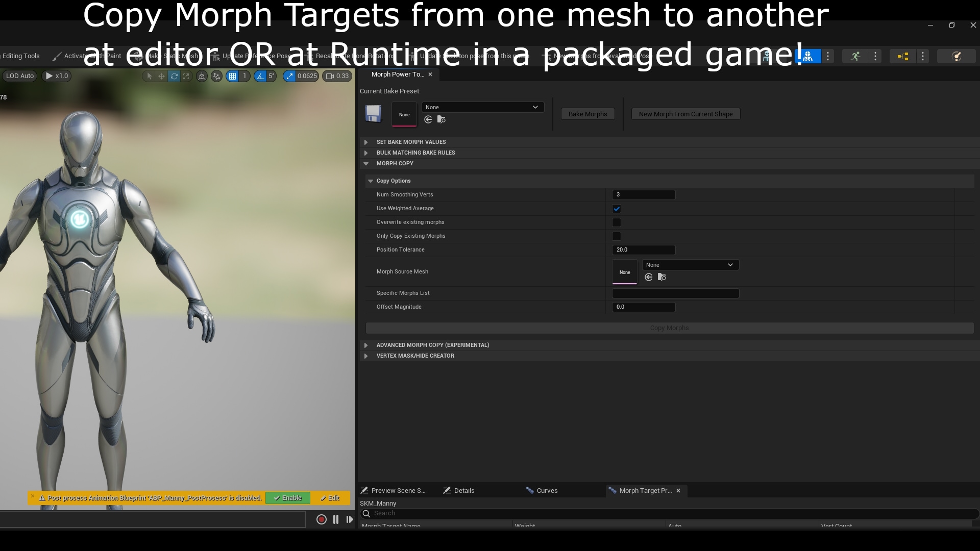
Task: Switch to the Details tab
Action: pyautogui.click(x=459, y=491)
